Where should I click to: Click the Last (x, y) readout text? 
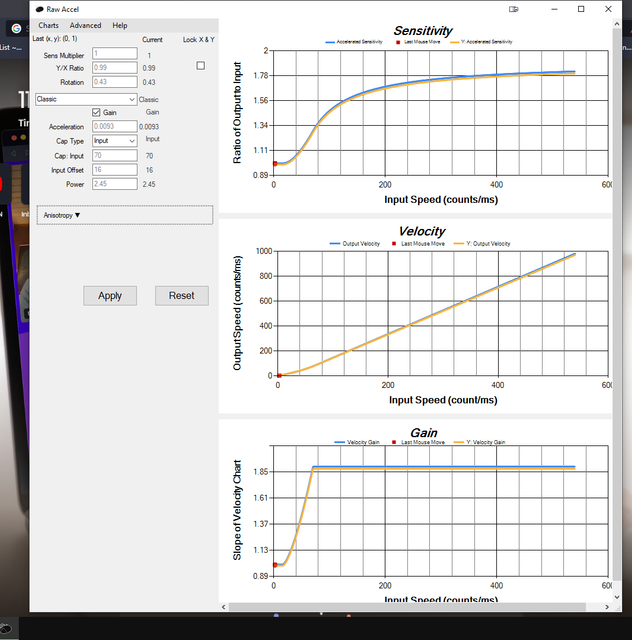(x=55, y=38)
